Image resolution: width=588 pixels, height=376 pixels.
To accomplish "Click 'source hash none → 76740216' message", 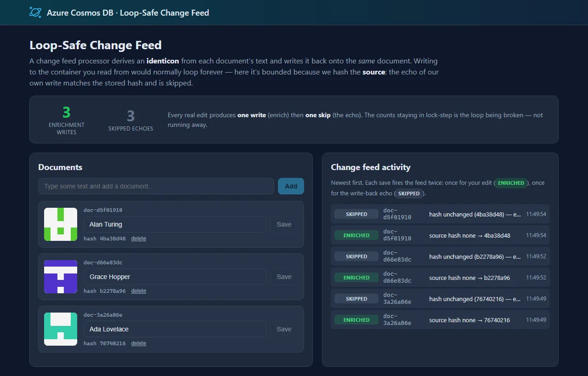I will (469, 320).
